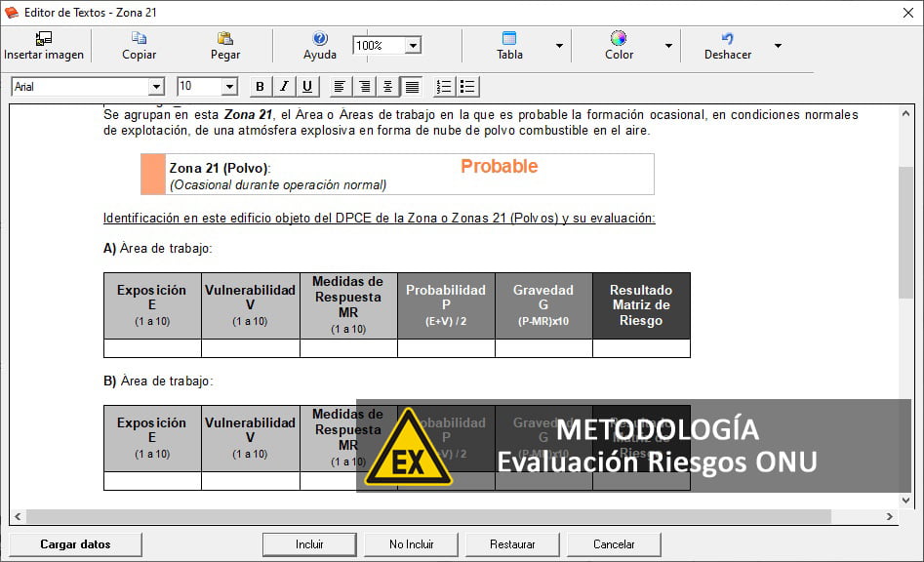The width and height of the screenshot is (924, 562).
Task: Expand the Tabla dropdown arrow
Action: tap(559, 45)
